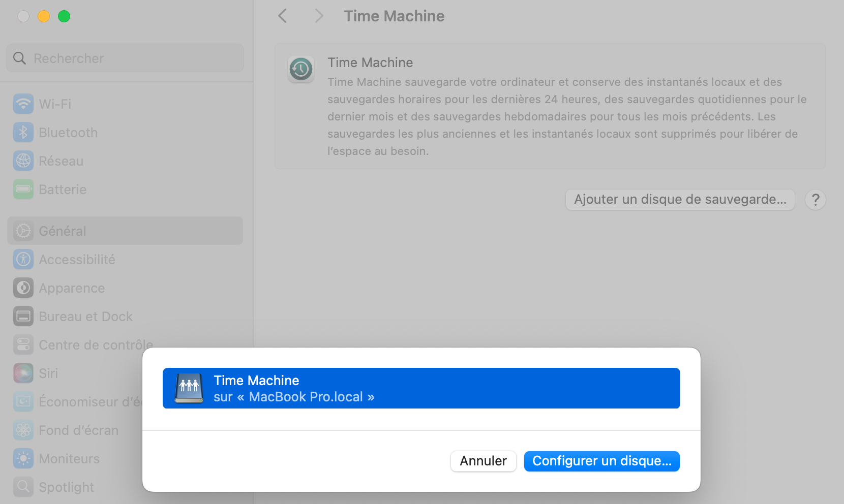The image size is (844, 504).
Task: Select the Apparence sidebar label
Action: 72,288
